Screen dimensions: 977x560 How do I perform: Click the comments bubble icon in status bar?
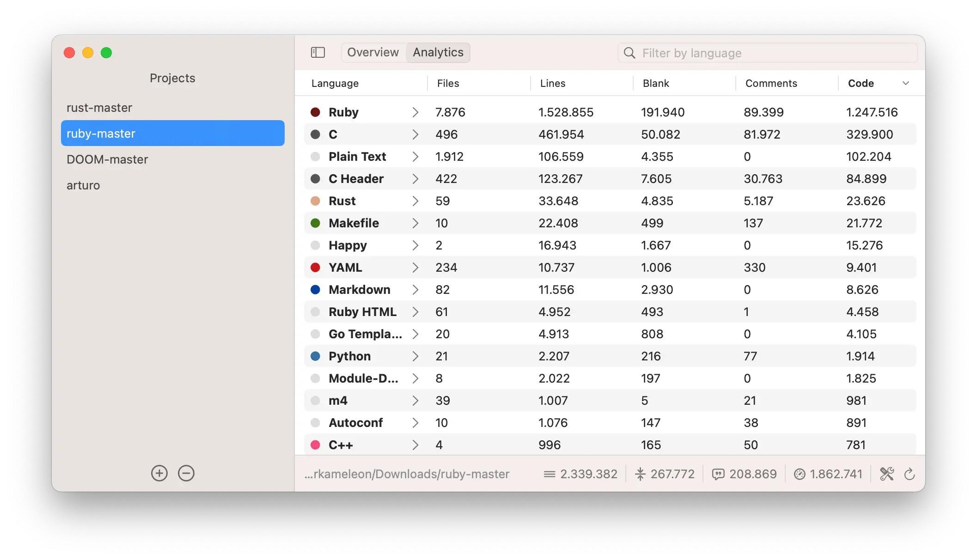pos(718,474)
